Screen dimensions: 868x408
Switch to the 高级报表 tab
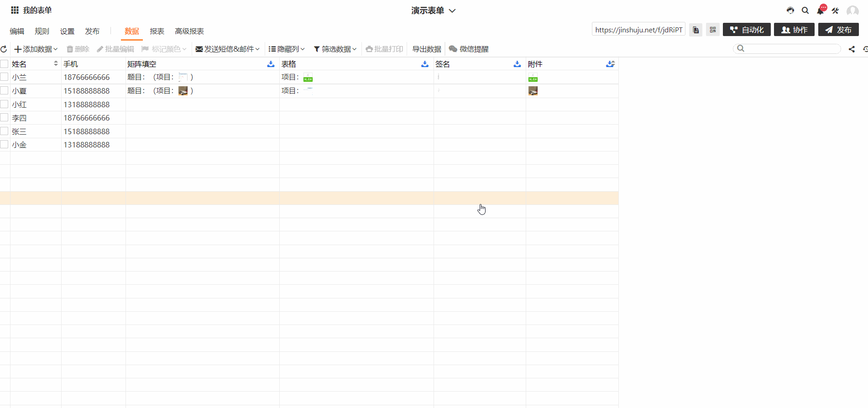189,31
